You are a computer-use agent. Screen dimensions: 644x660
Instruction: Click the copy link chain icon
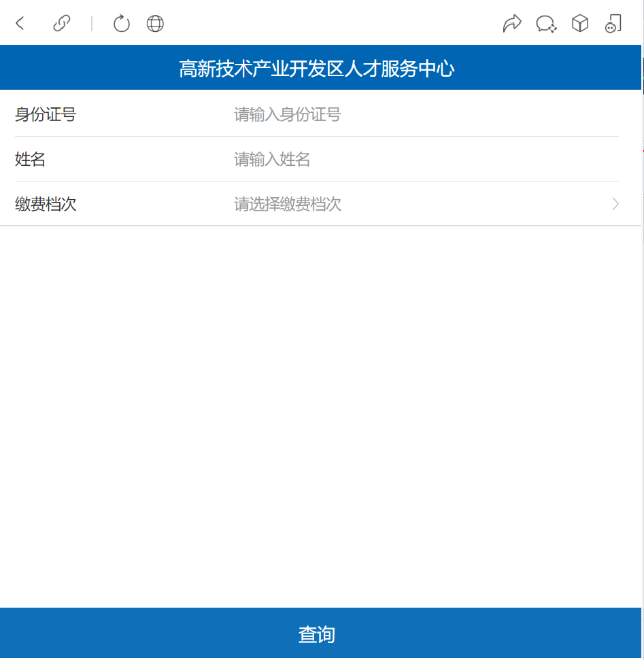(62, 24)
